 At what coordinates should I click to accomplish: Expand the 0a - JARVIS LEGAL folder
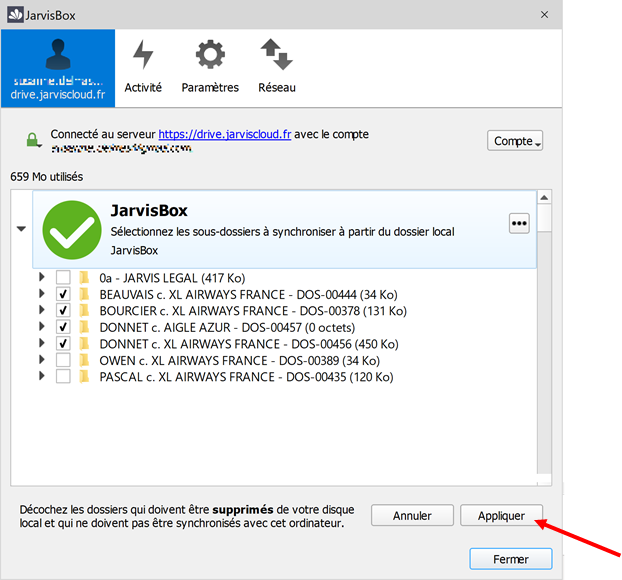pyautogui.click(x=42, y=277)
